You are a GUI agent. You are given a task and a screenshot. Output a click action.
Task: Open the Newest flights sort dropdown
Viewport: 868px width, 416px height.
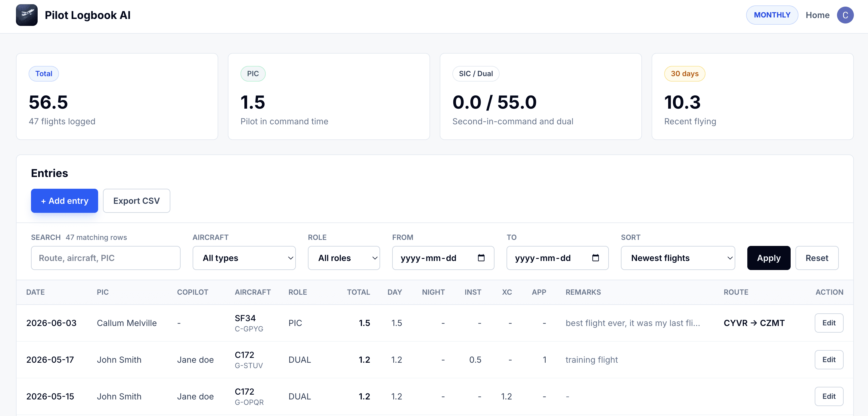click(677, 258)
